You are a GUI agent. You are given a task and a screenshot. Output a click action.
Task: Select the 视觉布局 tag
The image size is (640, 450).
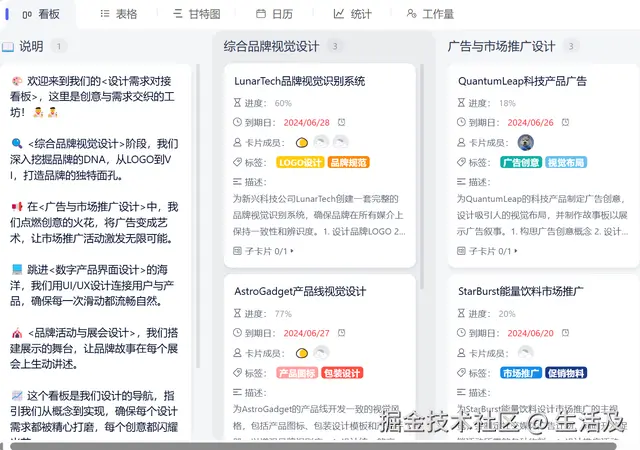click(x=566, y=163)
